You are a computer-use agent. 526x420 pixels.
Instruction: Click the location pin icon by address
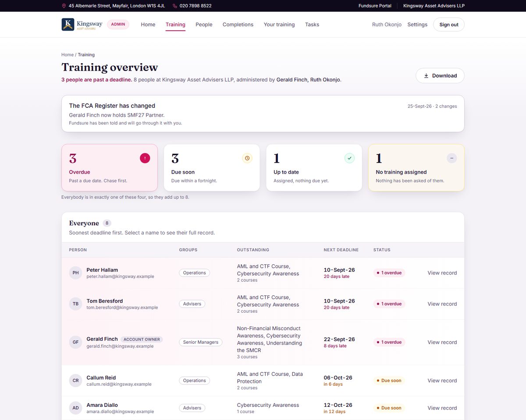click(x=64, y=6)
